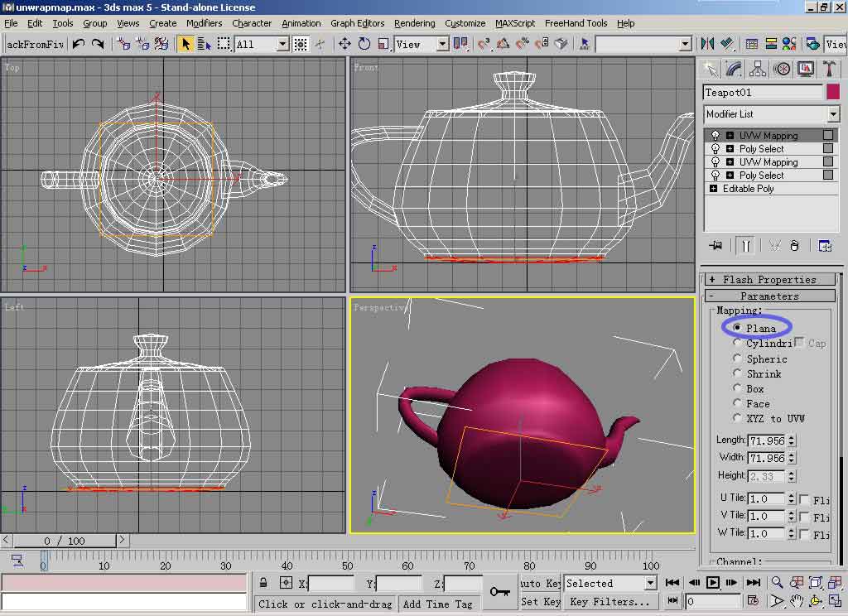Open the Graph Editors menu
The height and width of the screenshot is (616, 848).
(x=358, y=23)
